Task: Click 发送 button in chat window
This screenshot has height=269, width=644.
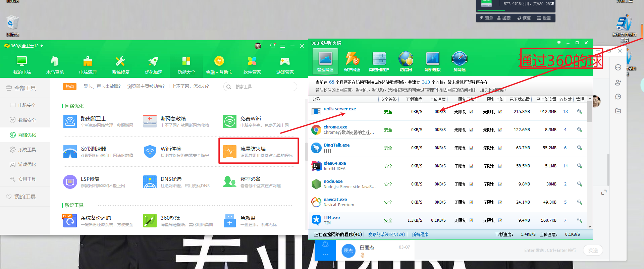Action: 593,250
